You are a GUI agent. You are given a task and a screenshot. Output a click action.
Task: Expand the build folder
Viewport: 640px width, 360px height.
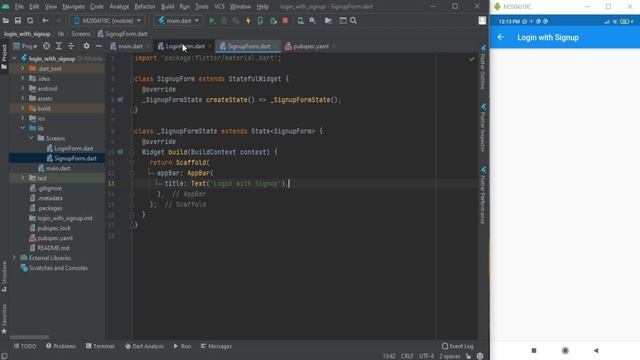click(22, 109)
